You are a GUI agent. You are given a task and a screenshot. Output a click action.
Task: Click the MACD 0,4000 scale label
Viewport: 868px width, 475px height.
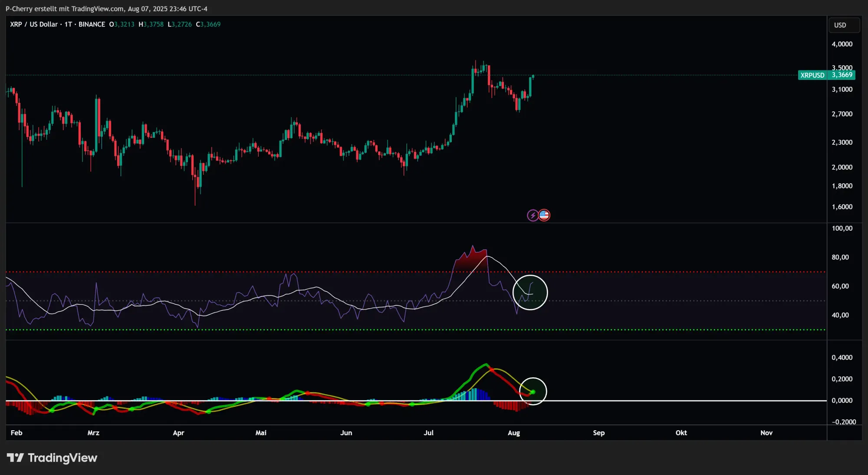pyautogui.click(x=842, y=357)
